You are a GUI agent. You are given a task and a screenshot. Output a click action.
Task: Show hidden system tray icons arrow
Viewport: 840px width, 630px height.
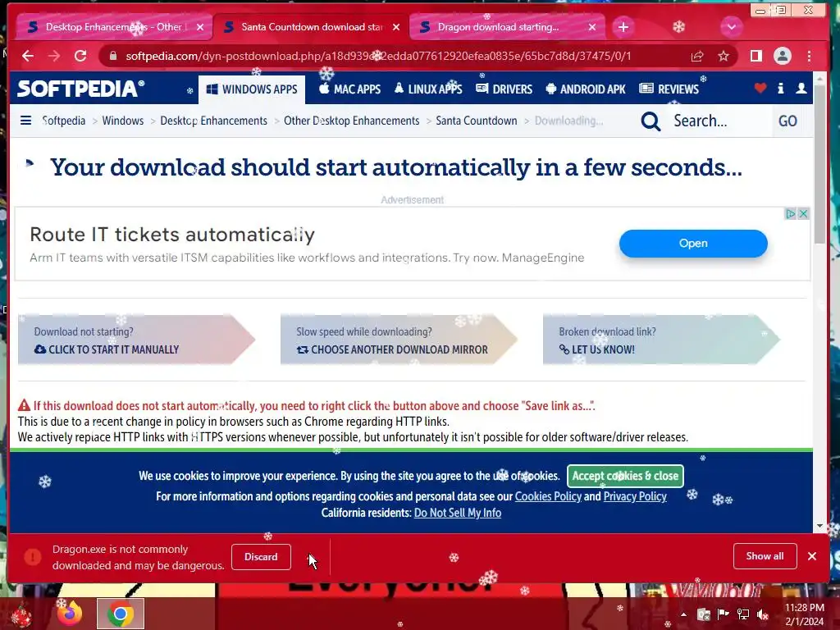(x=683, y=614)
